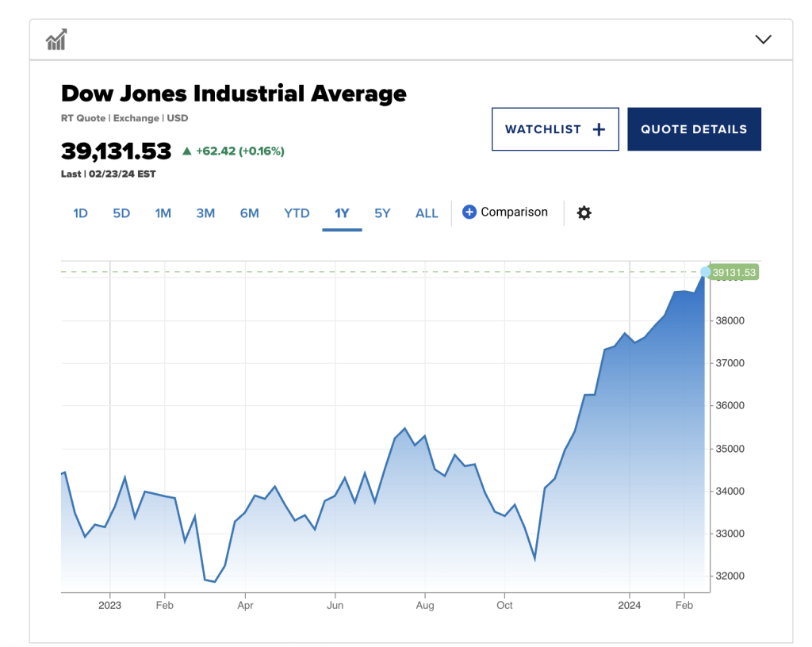Screen dimensions: 812x647
Task: Click the Apr x-axis label
Action: (x=246, y=605)
